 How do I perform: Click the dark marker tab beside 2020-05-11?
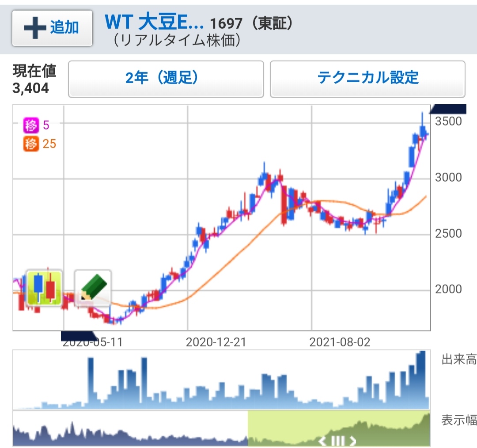[x=78, y=336]
